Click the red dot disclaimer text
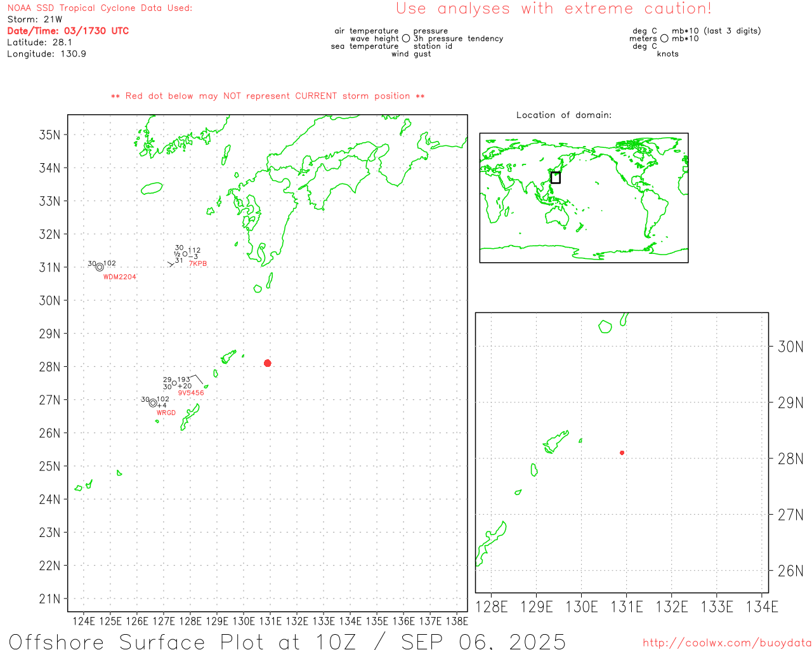 [x=268, y=96]
